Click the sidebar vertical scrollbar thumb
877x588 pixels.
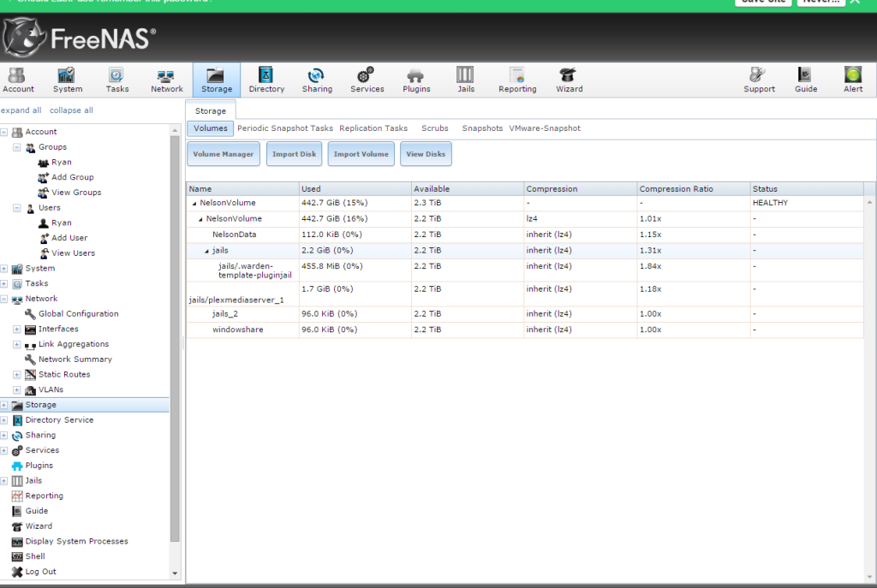pos(175,339)
